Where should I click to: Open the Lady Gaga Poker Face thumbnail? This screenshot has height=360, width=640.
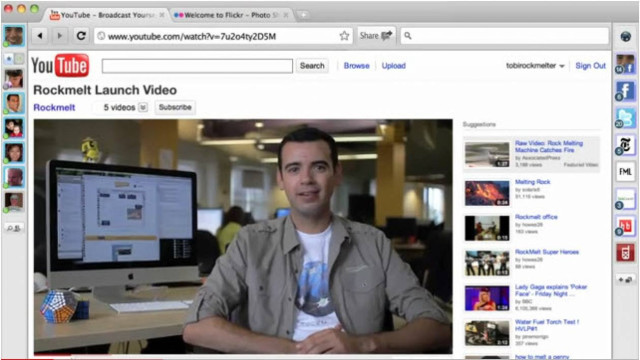[487, 298]
